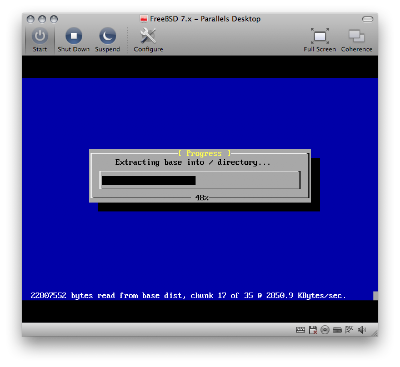The height and width of the screenshot is (367, 400).
Task: Click 'Extracting base into / directory...' text
Action: [193, 162]
